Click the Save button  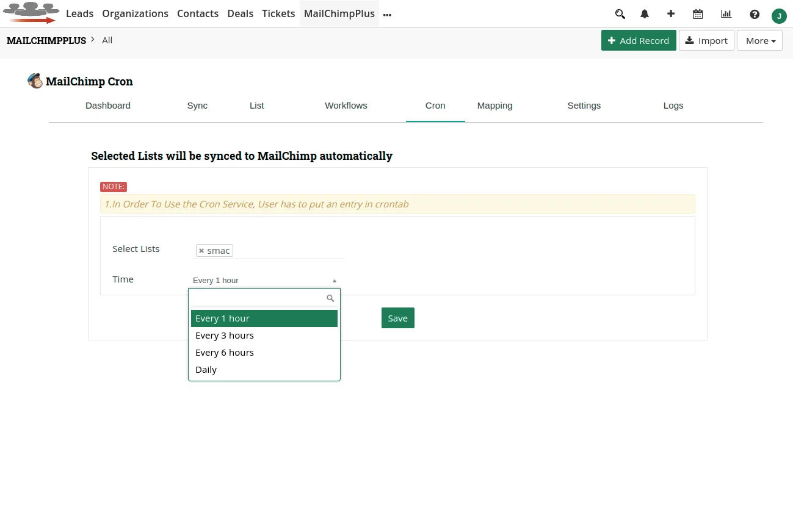pyautogui.click(x=397, y=317)
